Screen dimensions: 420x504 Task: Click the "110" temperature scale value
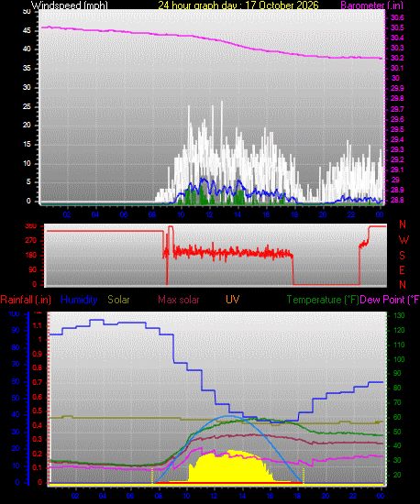click(399, 345)
